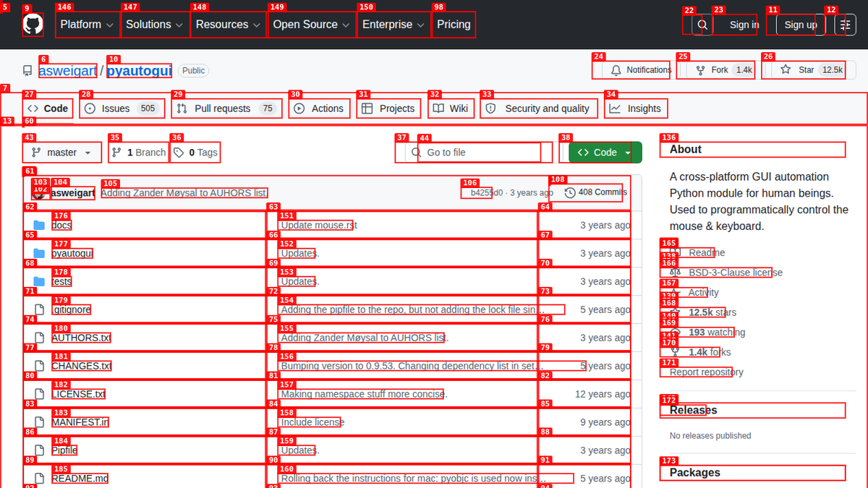Open the Security and quality tab
This screenshot has height=488, width=868.
[x=539, y=108]
